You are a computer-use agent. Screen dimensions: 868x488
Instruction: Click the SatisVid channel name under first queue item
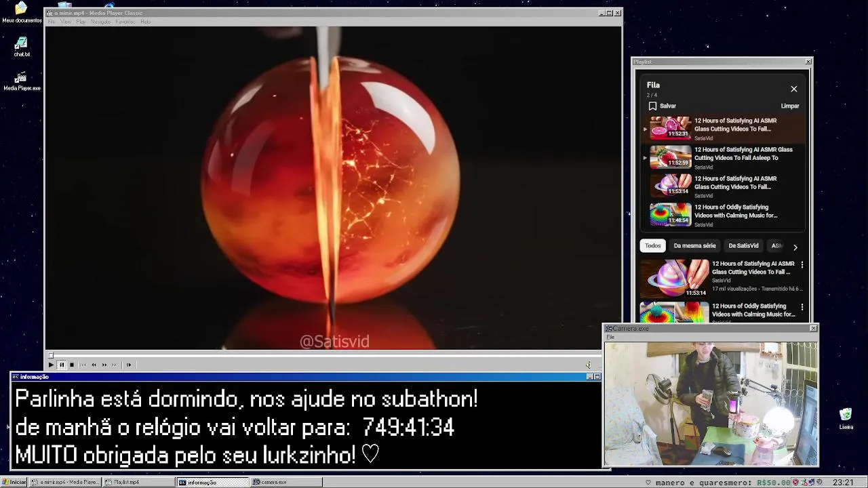pos(703,138)
